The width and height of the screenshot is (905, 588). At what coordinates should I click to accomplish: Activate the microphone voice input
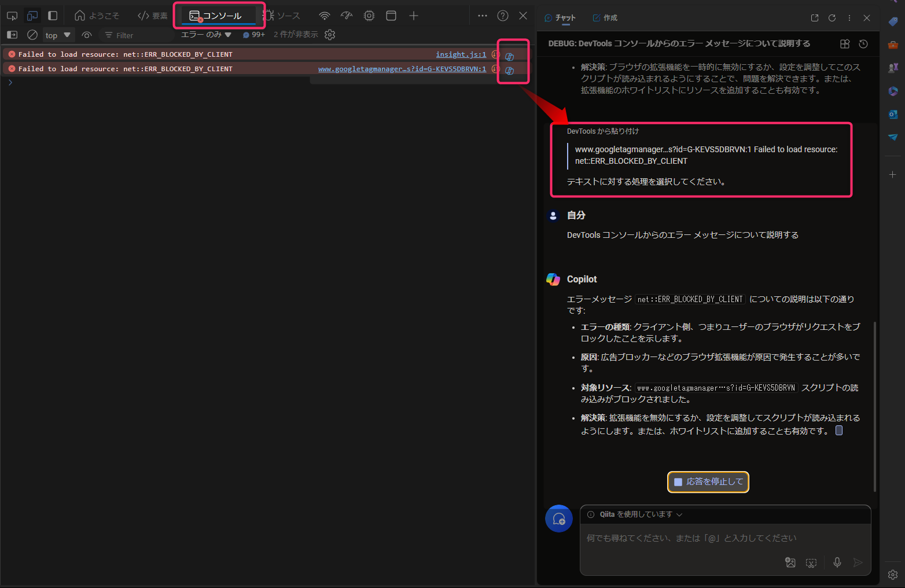[x=837, y=563]
